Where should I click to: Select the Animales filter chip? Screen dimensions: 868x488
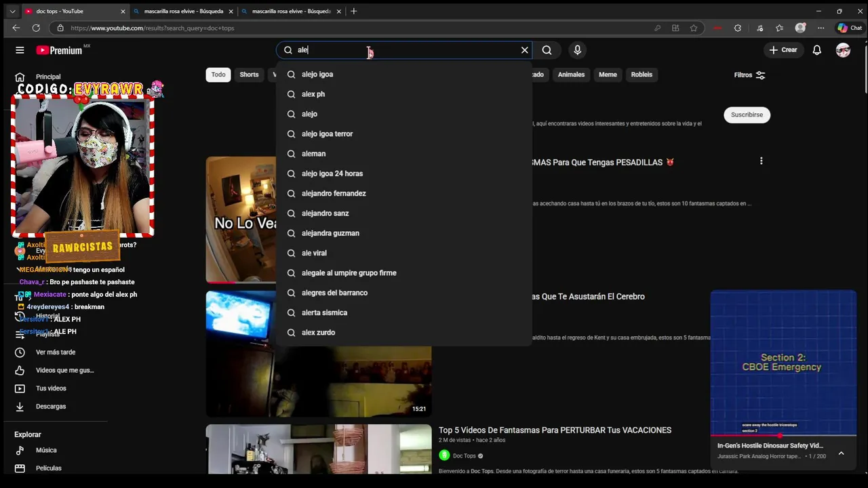tap(571, 75)
